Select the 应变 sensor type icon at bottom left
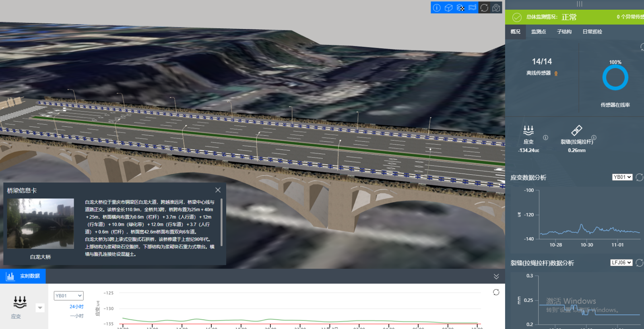 [x=20, y=302]
